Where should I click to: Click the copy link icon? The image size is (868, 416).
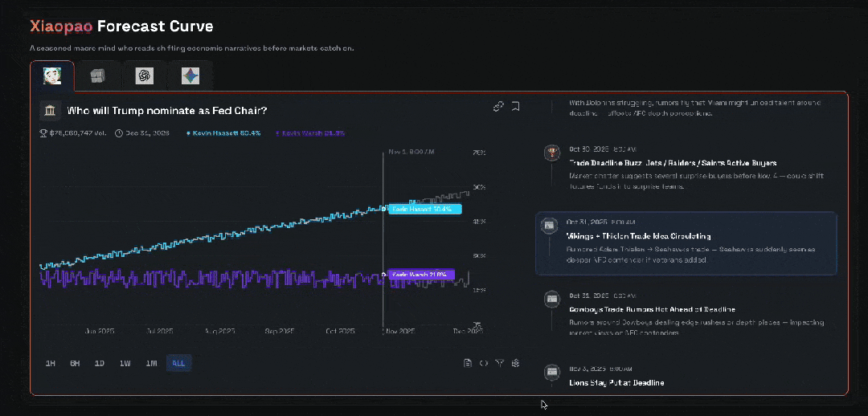(x=498, y=106)
